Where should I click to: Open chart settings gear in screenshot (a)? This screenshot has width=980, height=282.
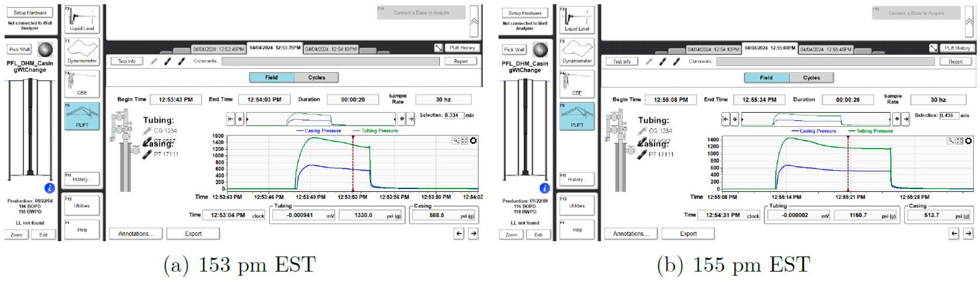pos(473,141)
